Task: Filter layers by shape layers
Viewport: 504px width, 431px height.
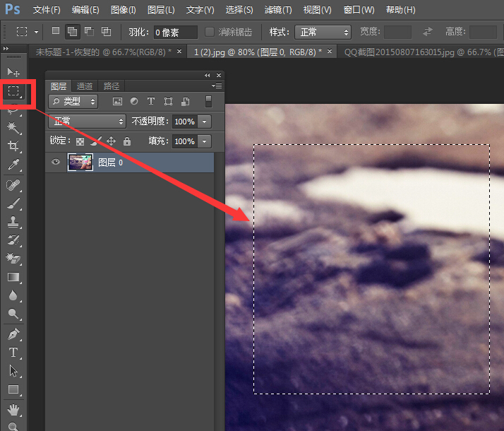Action: point(168,102)
